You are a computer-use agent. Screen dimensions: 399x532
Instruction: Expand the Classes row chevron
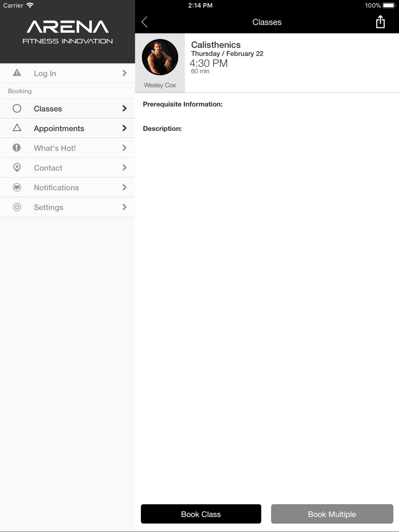coord(124,108)
